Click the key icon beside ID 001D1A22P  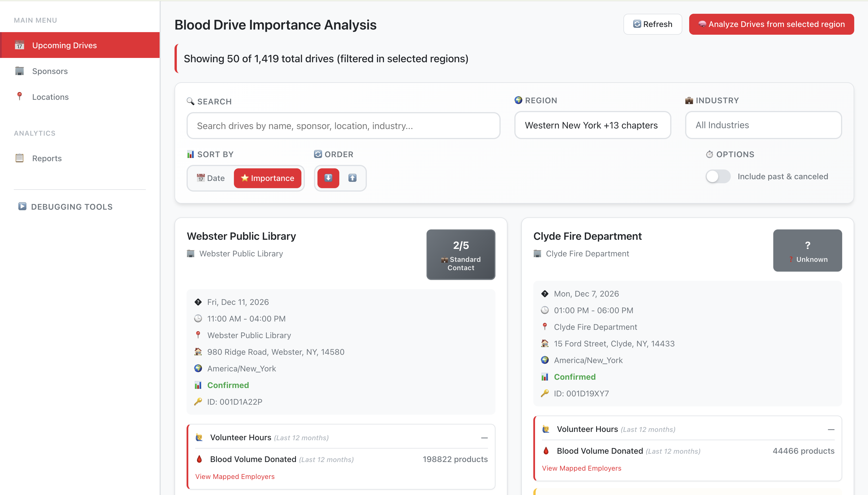coord(198,402)
